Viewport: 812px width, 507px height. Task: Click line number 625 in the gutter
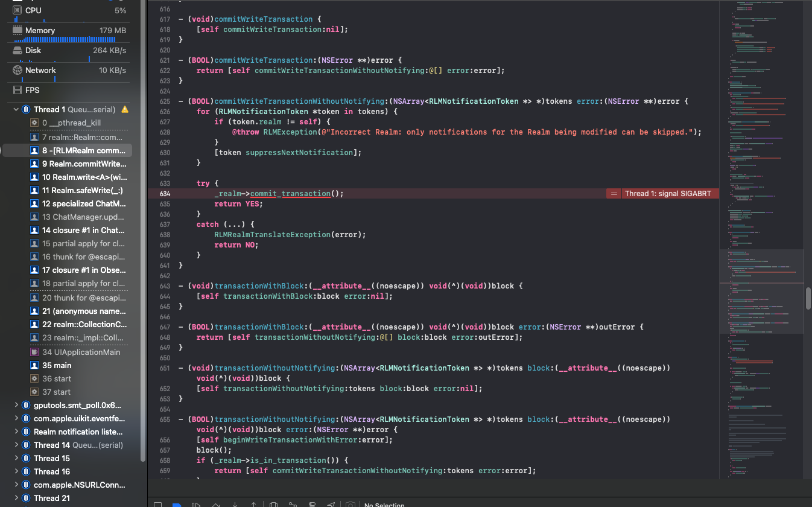tap(165, 101)
